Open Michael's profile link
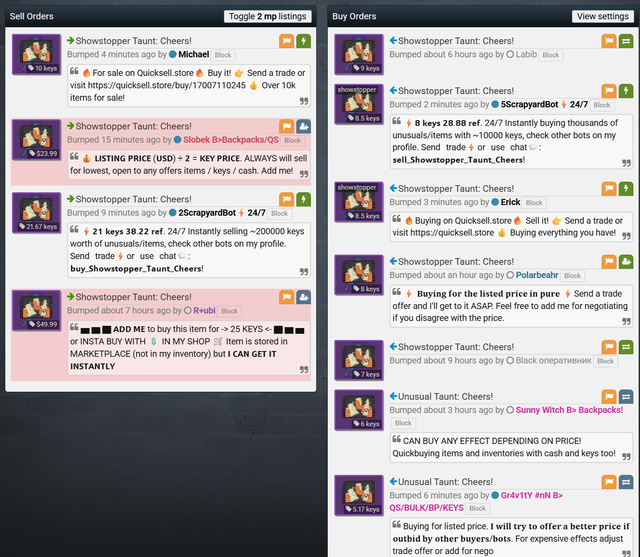Image resolution: width=640 pixels, height=557 pixels. 193,55
